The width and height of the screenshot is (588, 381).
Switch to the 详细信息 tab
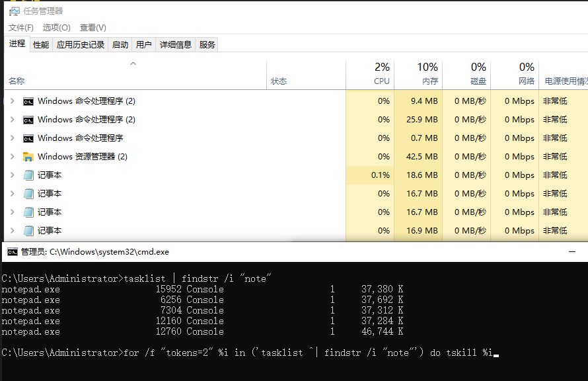click(176, 45)
